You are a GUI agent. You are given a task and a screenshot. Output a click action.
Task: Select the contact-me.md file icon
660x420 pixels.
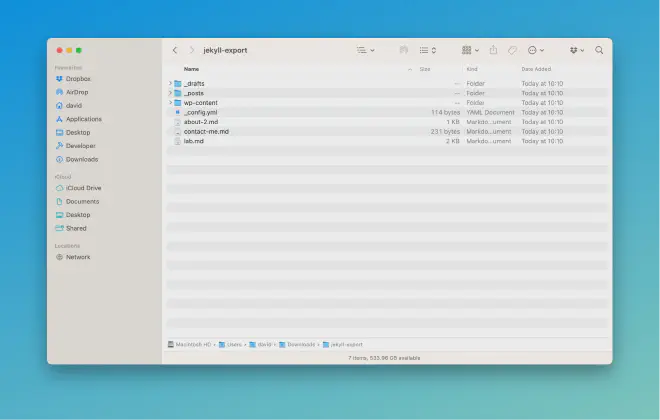pyautogui.click(x=178, y=132)
